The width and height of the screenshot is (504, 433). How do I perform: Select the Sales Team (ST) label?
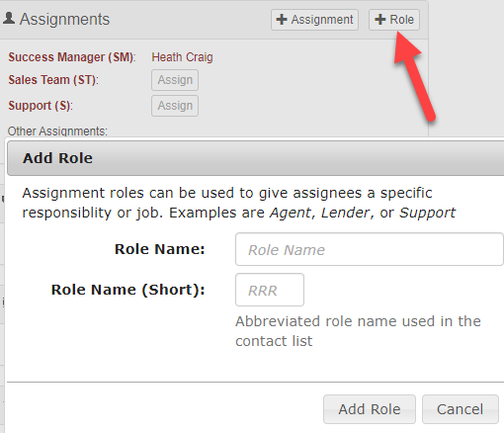[53, 80]
